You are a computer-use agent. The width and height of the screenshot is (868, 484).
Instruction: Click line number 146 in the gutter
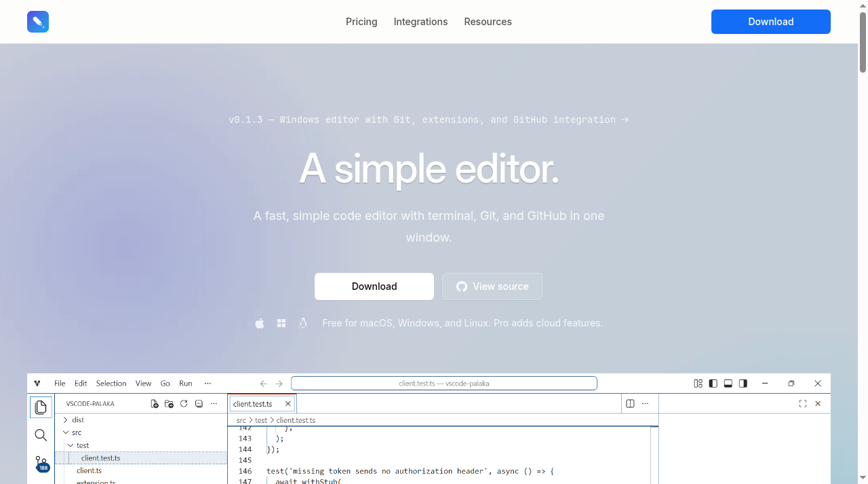(245, 471)
